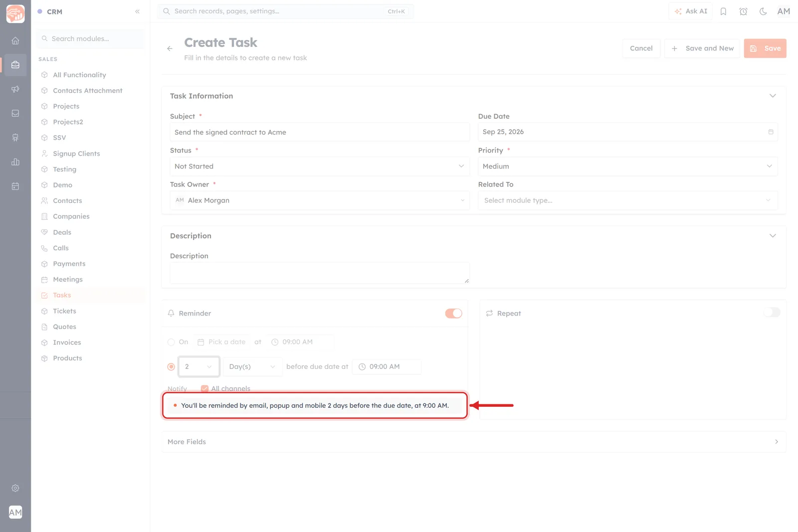Screen dimensions: 798x532
Task: Enable the Repeat toggle
Action: 772,313
